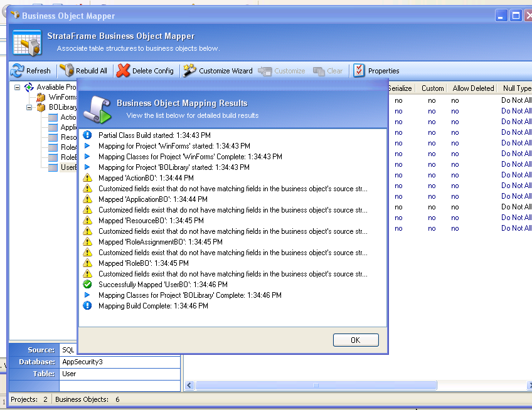This screenshot has height=410, width=532.
Task: Open the Customize Wizard wand icon
Action: 189,70
